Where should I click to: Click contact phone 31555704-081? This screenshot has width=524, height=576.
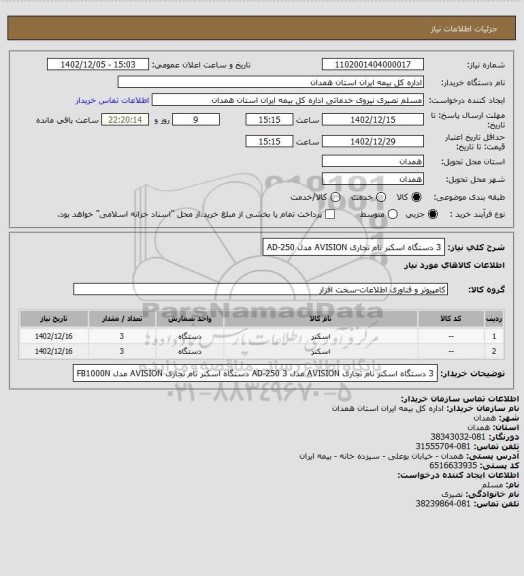point(443,446)
